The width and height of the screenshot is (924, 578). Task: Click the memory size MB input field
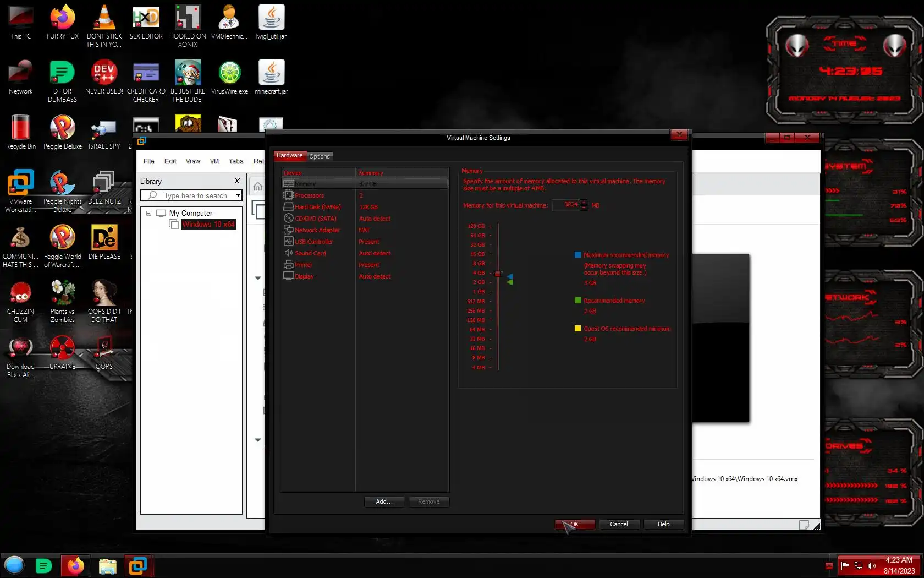[566, 205]
